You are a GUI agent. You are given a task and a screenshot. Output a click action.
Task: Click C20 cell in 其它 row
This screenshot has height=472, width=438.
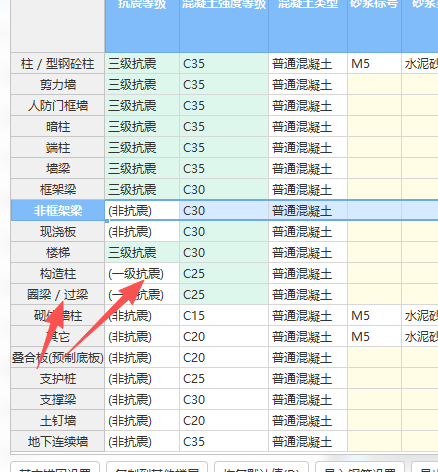click(224, 336)
